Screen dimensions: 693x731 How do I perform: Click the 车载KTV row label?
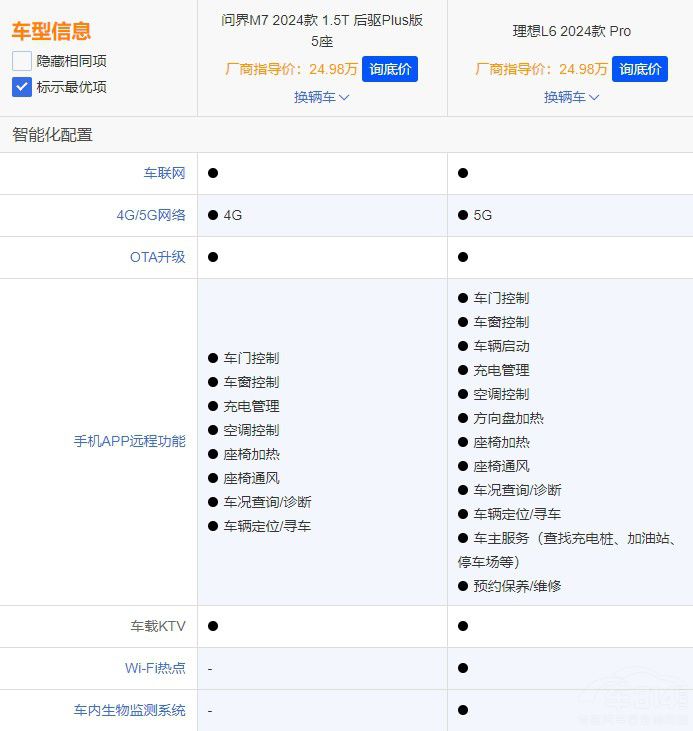[x=158, y=626]
